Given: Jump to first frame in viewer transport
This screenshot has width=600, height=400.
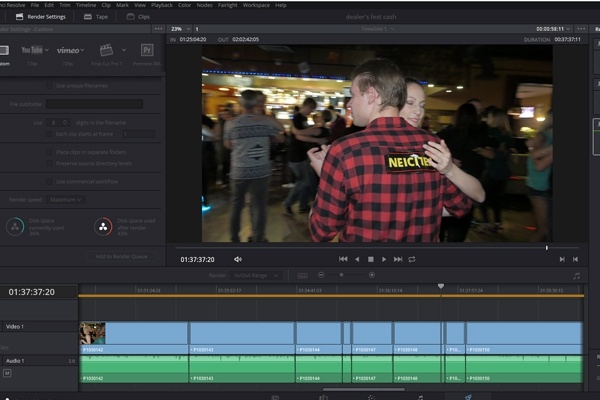Looking at the screenshot, I should click(x=343, y=259).
